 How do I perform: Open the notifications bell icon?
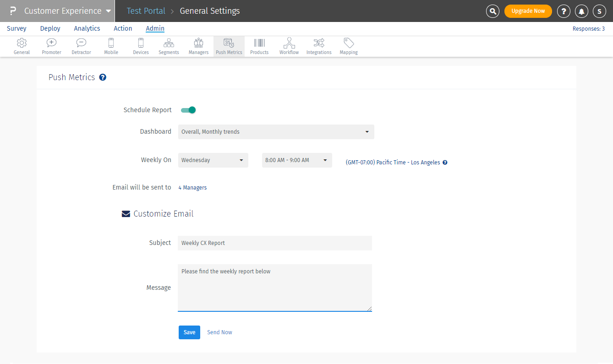click(x=581, y=11)
